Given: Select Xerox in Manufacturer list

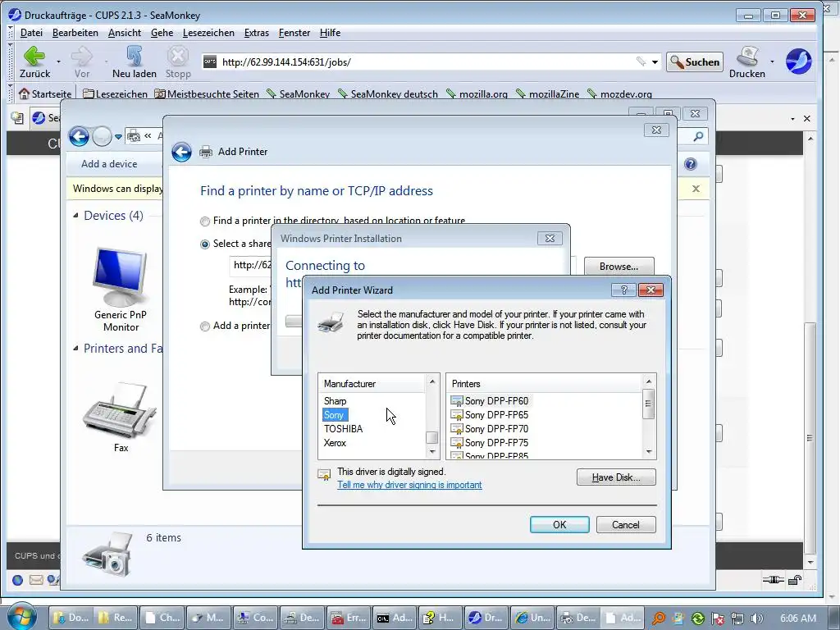Looking at the screenshot, I should (335, 442).
